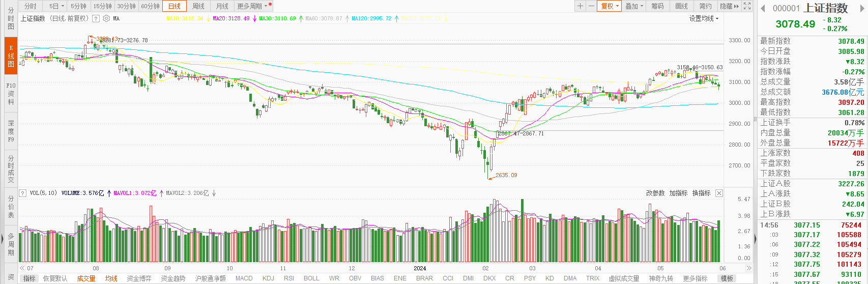868x284 pixels.
Task: Open the 5日 period dropdown
Action: [x=56, y=6]
